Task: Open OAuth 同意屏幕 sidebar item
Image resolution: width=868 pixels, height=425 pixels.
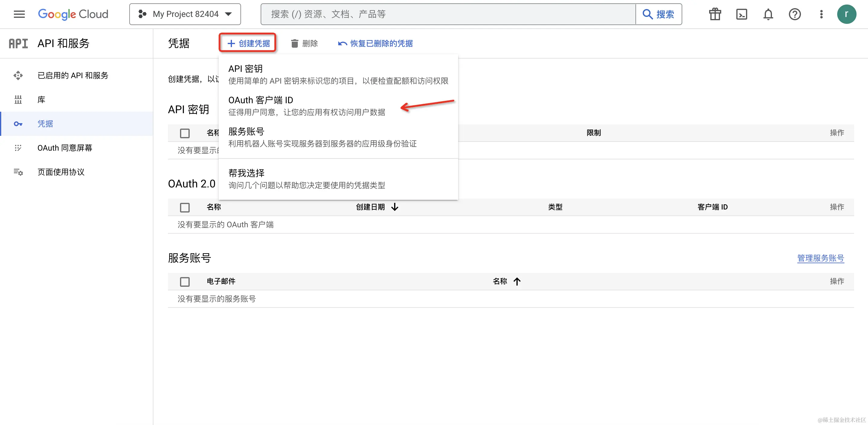Action: (x=77, y=148)
